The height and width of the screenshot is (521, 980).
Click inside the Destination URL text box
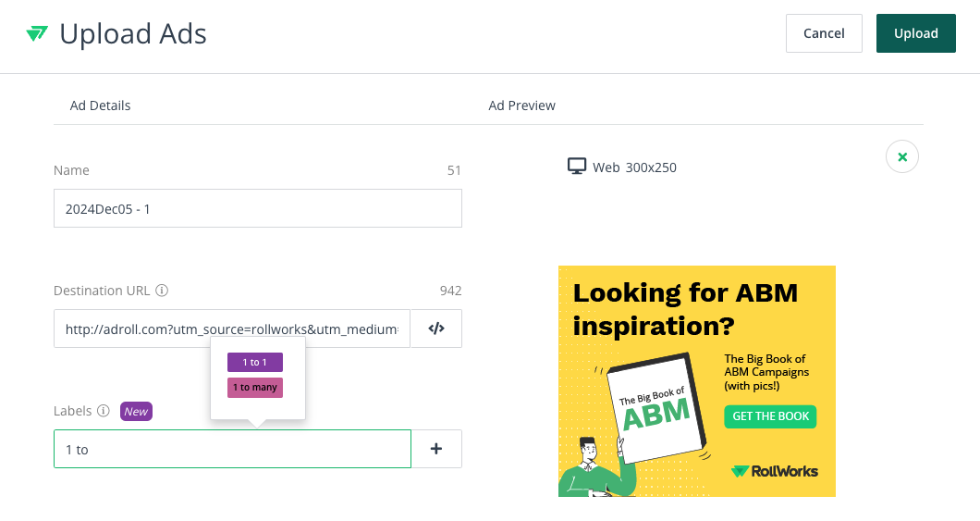[x=231, y=329]
